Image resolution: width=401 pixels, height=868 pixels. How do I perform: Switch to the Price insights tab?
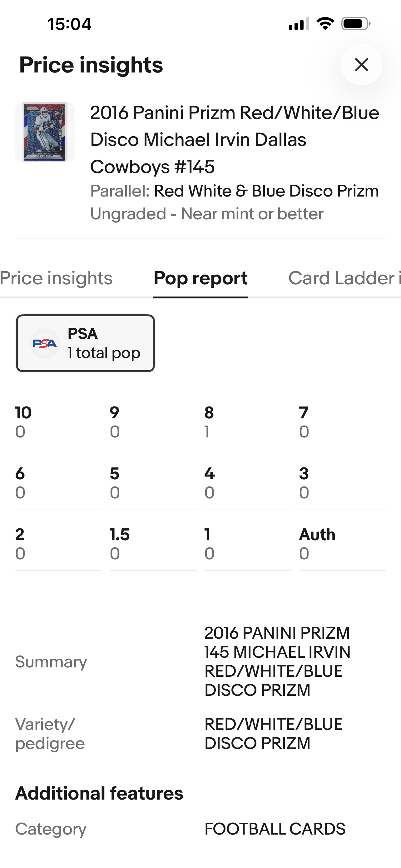[x=56, y=278]
